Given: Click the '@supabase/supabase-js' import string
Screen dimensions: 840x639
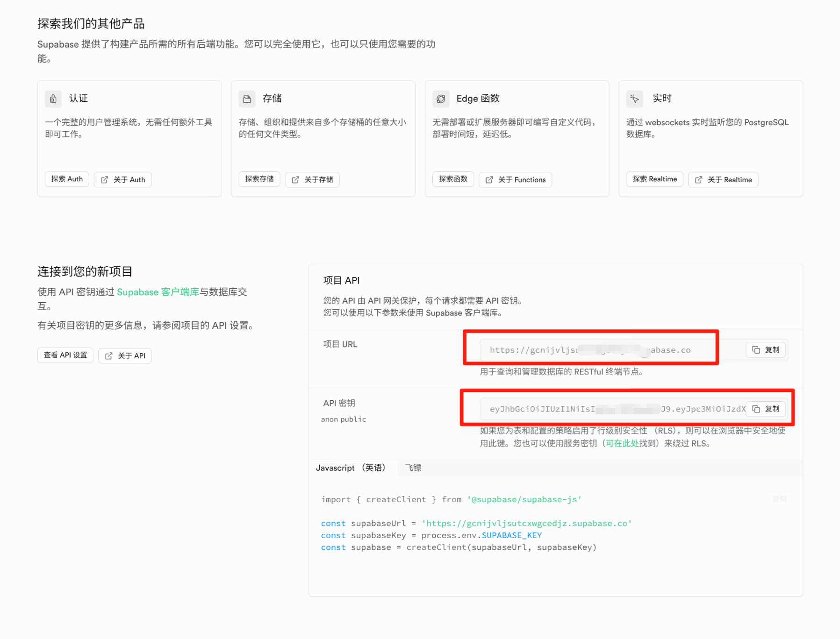Looking at the screenshot, I should pos(524,499).
